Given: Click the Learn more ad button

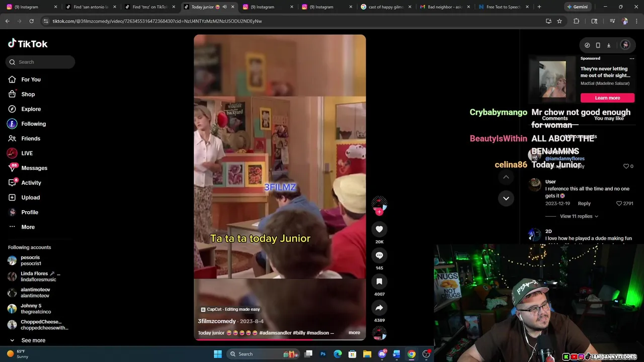Looking at the screenshot, I should (x=607, y=98).
